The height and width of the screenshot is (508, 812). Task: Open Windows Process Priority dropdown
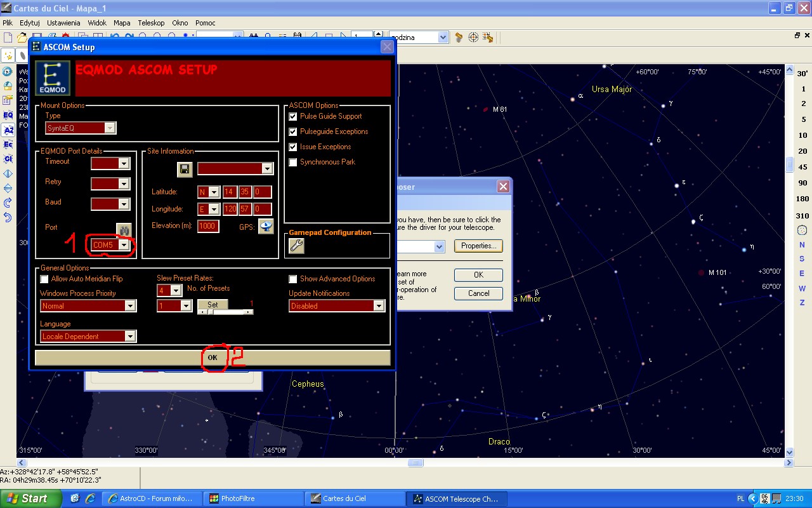point(130,306)
